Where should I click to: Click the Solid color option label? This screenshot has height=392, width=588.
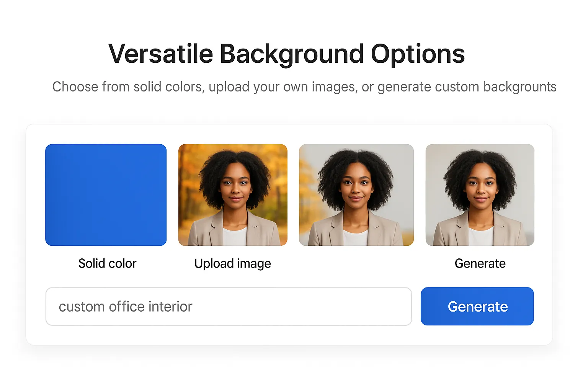click(x=107, y=263)
